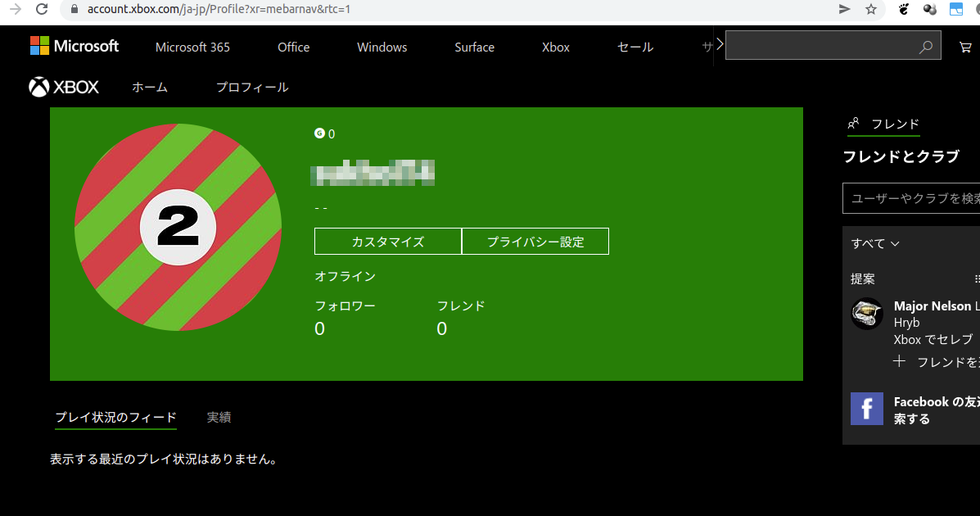Screen dimensions: 980x516
Task: Switch to the 実績 tab
Action: pyautogui.click(x=219, y=417)
